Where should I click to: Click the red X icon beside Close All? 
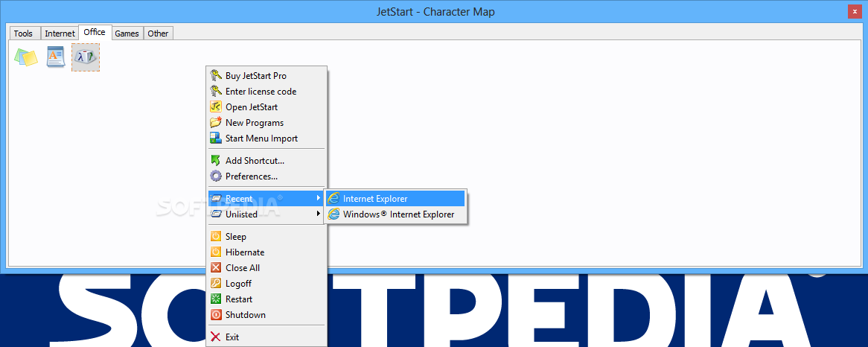[216, 267]
